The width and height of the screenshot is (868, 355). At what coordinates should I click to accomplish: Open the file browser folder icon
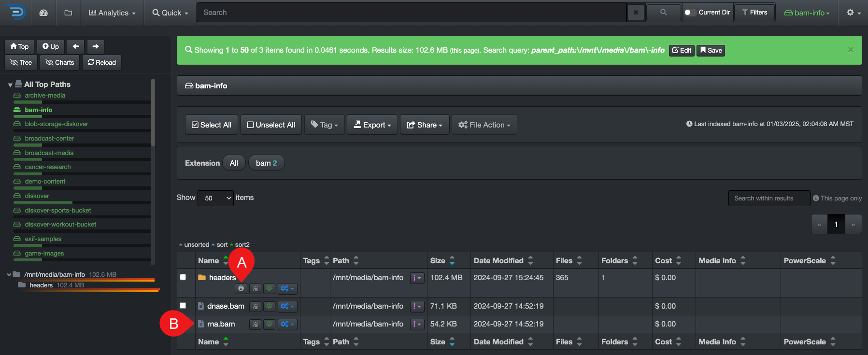68,13
